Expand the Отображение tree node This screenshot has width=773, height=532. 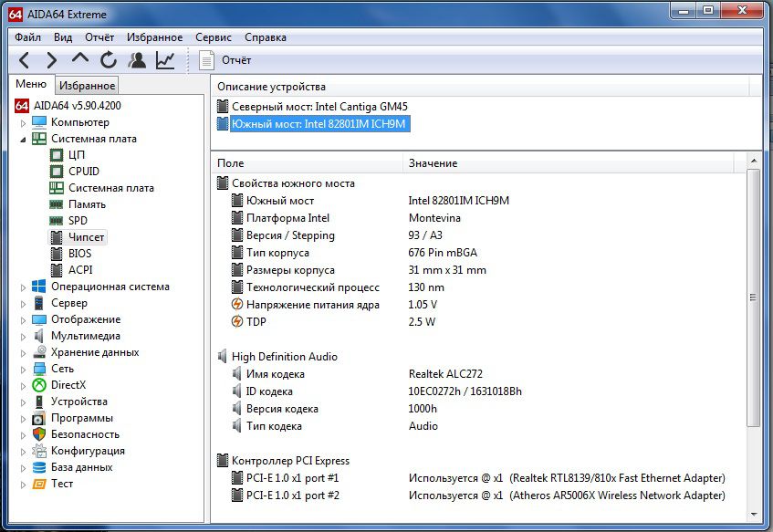23,320
